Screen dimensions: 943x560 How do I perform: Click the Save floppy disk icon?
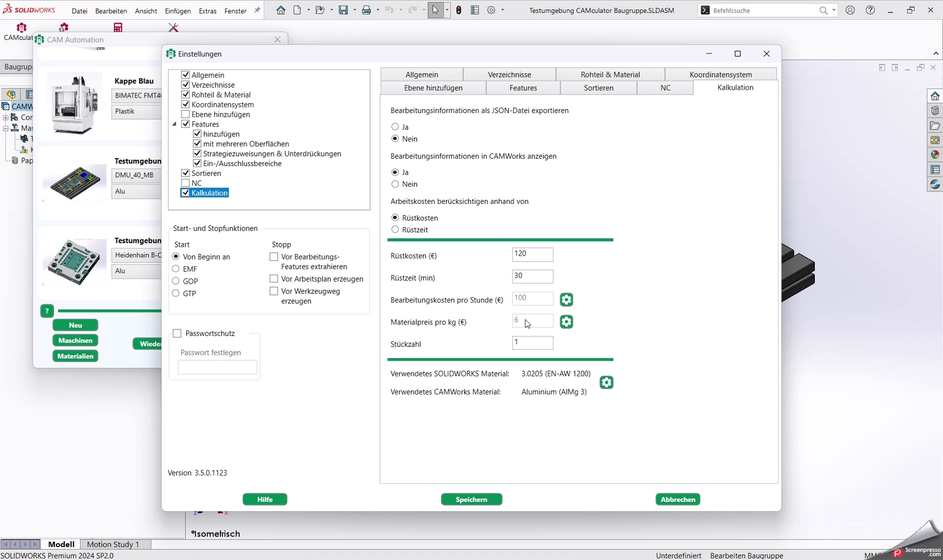pyautogui.click(x=343, y=10)
